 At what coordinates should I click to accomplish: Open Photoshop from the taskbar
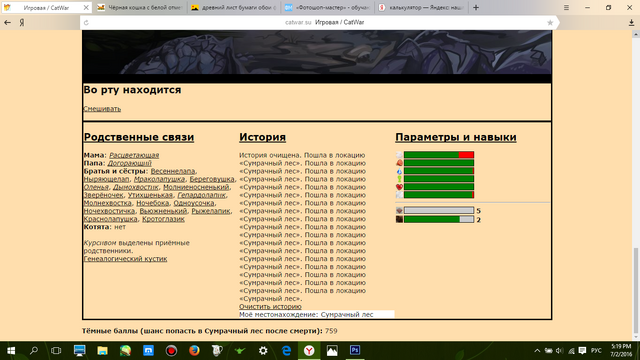tap(355, 350)
